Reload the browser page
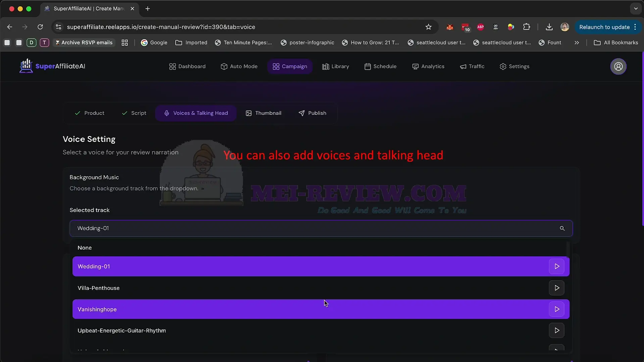The image size is (644, 362). [x=40, y=27]
